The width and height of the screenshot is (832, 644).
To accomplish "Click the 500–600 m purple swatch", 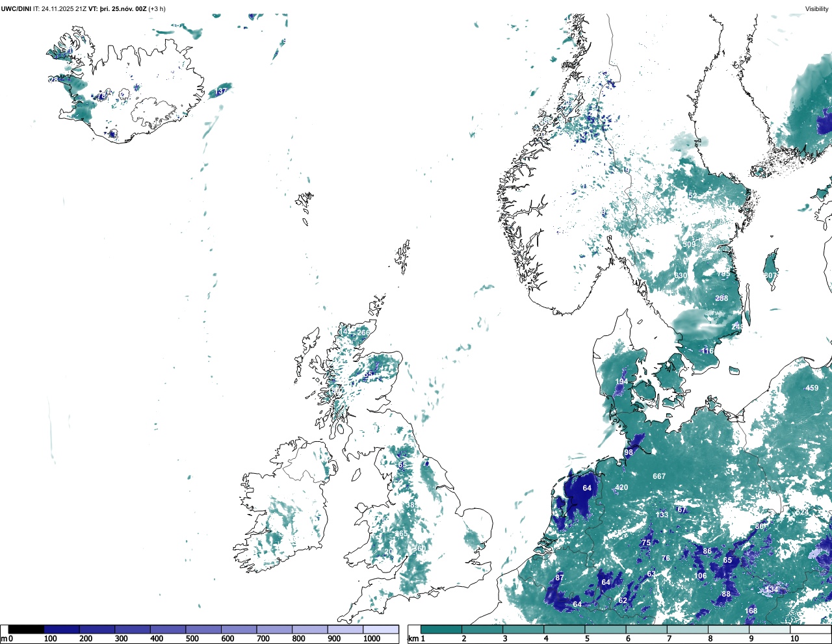I will (203, 629).
